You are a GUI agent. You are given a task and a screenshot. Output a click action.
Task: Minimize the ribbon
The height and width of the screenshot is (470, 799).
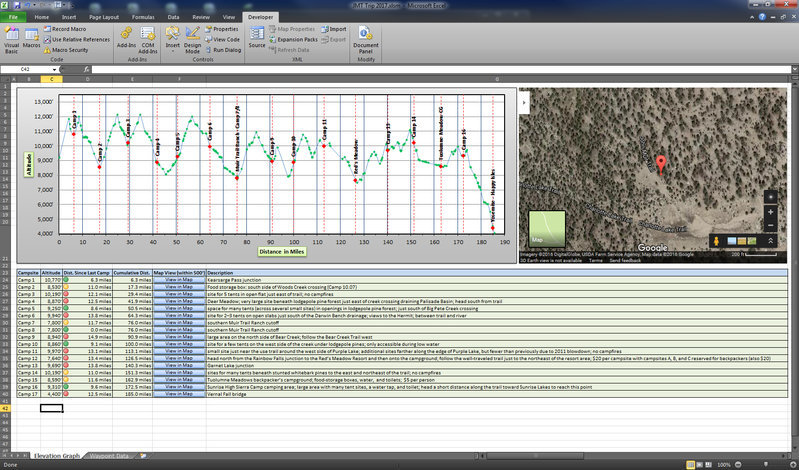[x=752, y=17]
